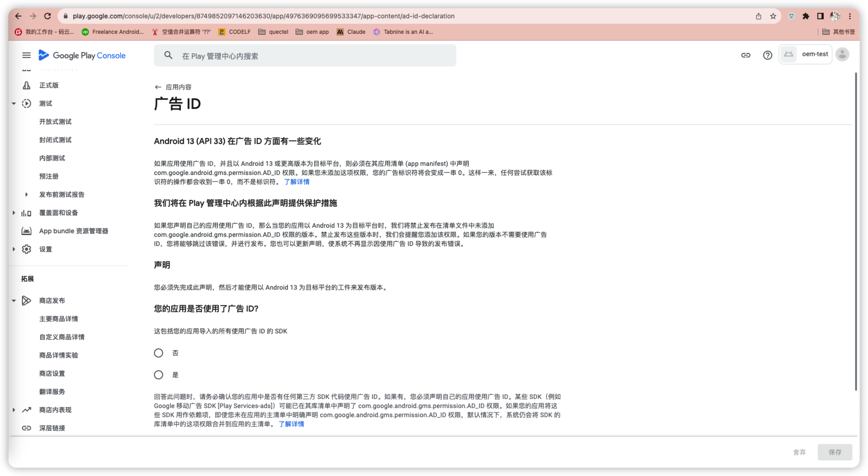Open the hamburger navigation menu
868x476 pixels.
coord(26,55)
